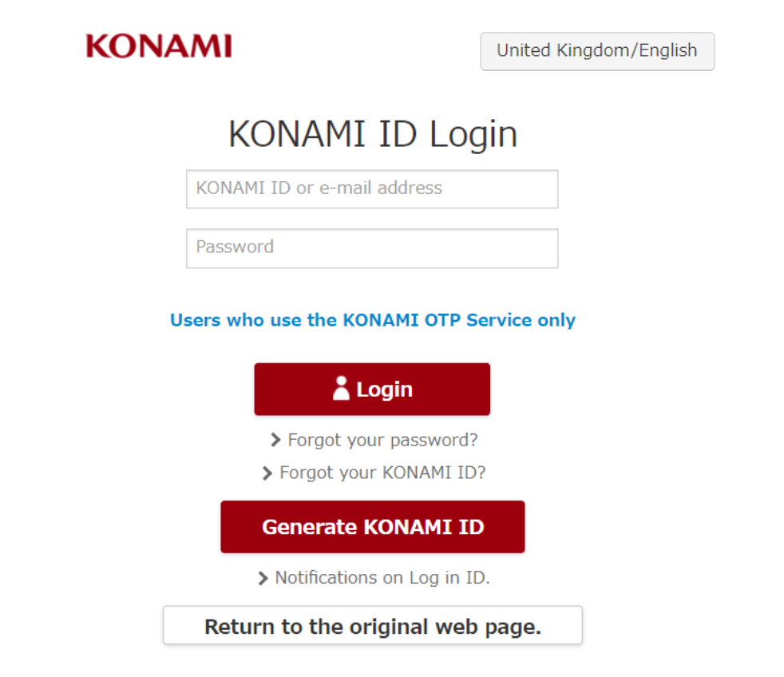
Task: Open the KONAMI OTP Service users link
Action: click(x=372, y=320)
